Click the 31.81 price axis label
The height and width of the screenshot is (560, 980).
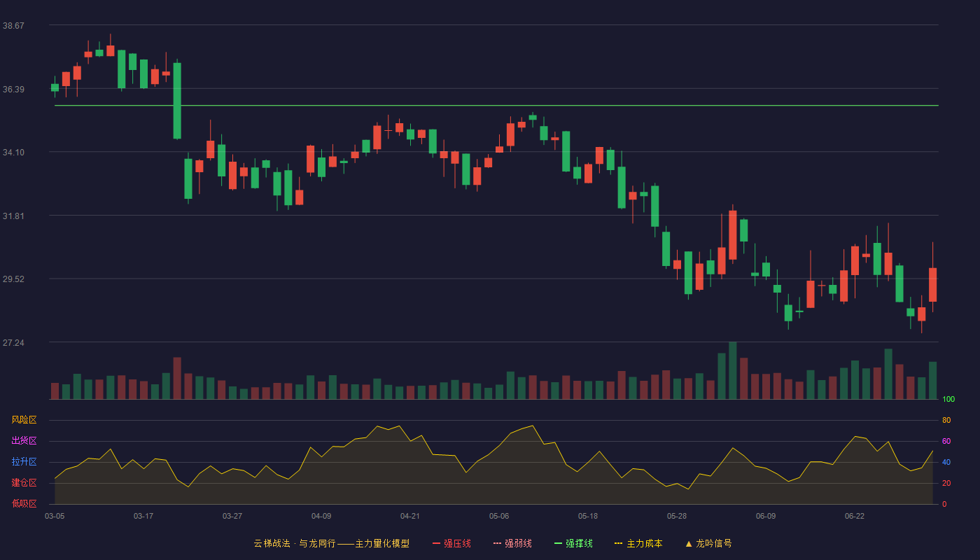[x=13, y=216]
